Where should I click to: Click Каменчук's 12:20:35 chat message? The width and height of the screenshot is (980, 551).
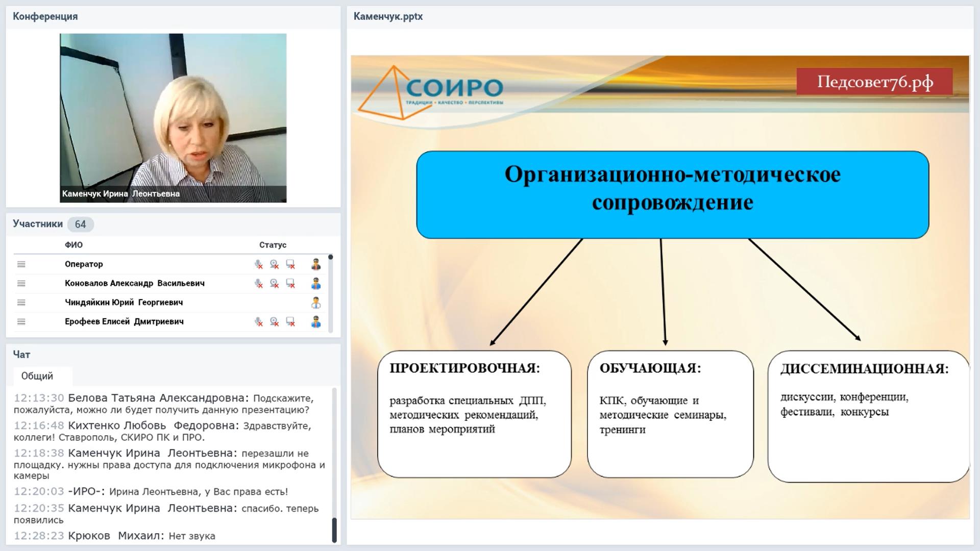tap(166, 514)
